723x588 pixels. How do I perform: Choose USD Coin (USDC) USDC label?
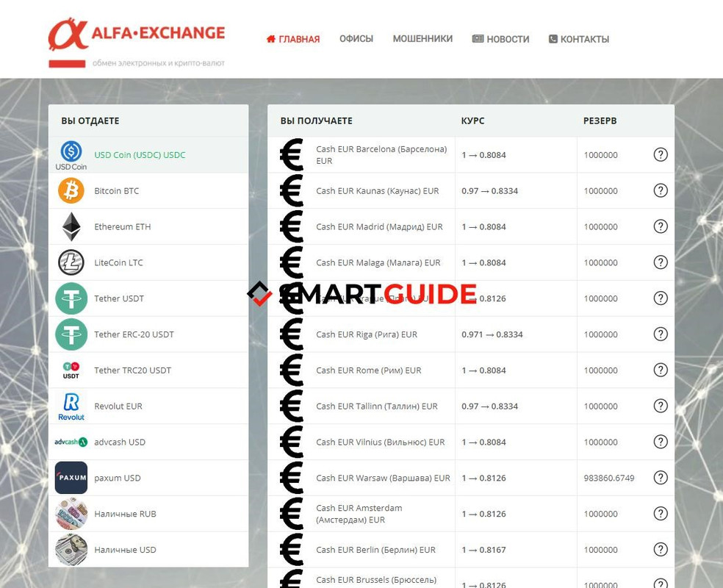tap(140, 155)
